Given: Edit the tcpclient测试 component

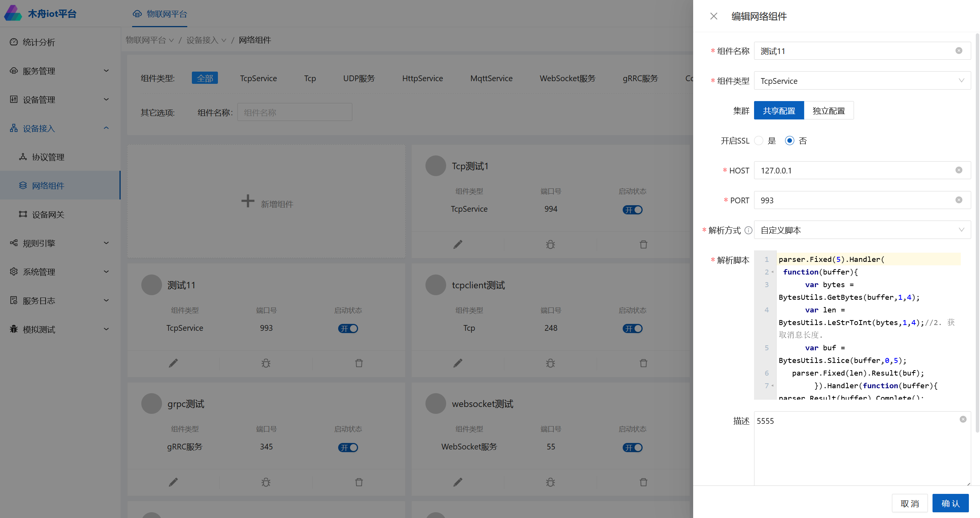Looking at the screenshot, I should (x=458, y=363).
